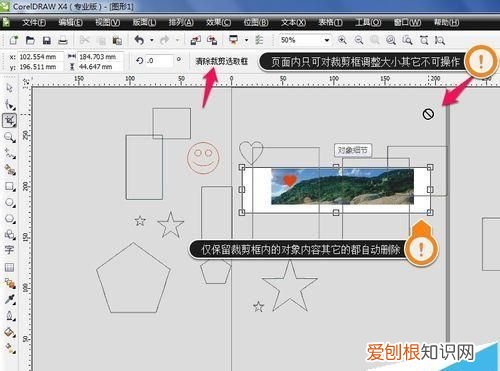Select the Pick tool arrow
The image size is (500, 371).
coord(9,88)
